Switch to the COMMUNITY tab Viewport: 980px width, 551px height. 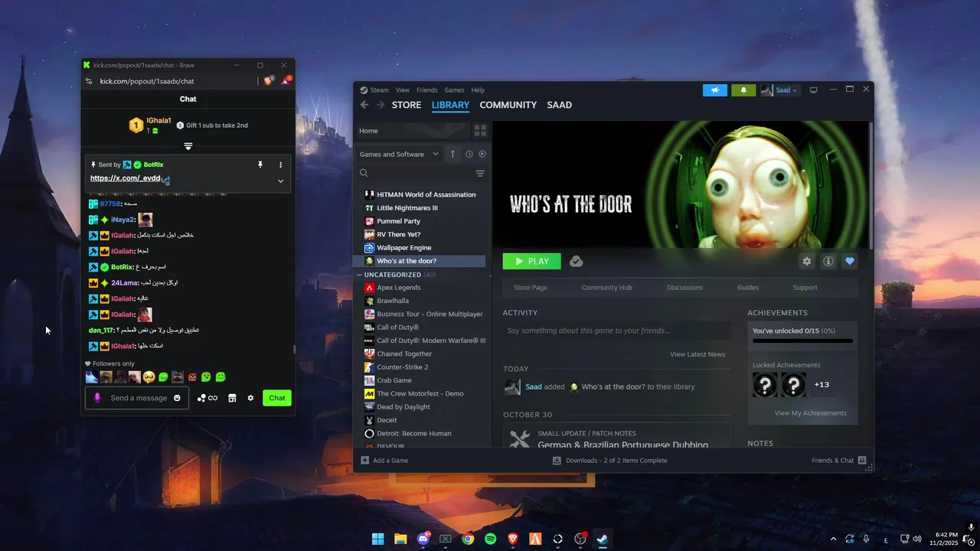(508, 105)
